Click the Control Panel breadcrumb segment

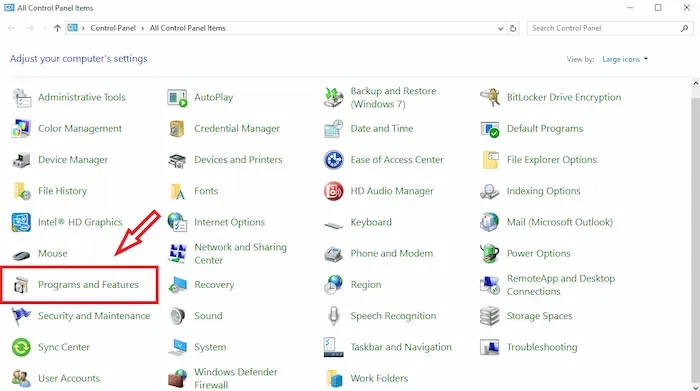pos(113,28)
